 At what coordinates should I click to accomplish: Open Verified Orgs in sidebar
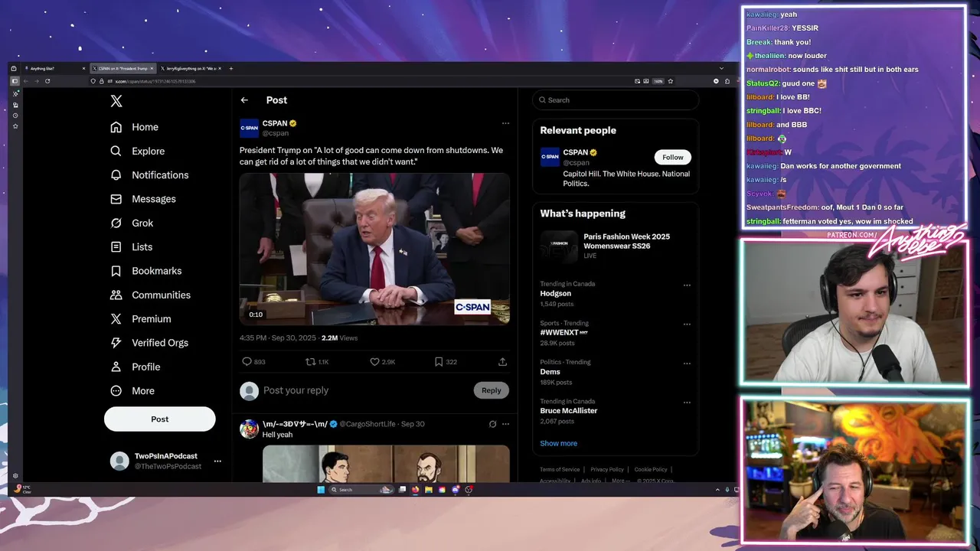(149, 343)
